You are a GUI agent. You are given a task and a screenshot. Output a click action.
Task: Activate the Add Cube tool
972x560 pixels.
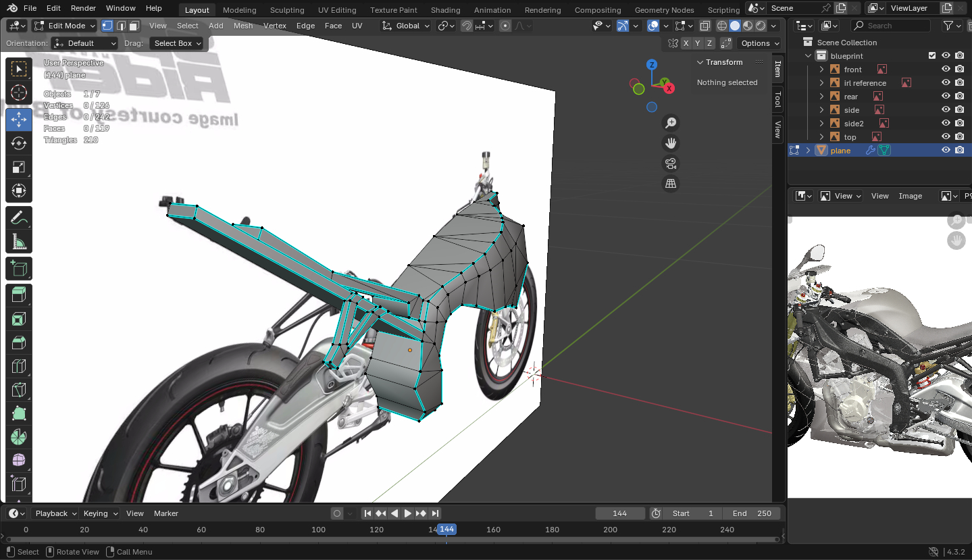pos(19,269)
